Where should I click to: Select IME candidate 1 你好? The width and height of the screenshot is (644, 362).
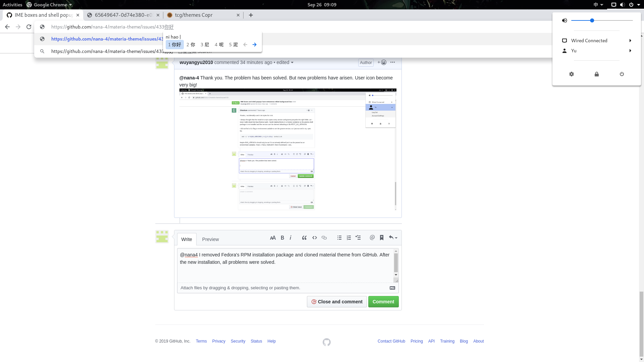[175, 45]
